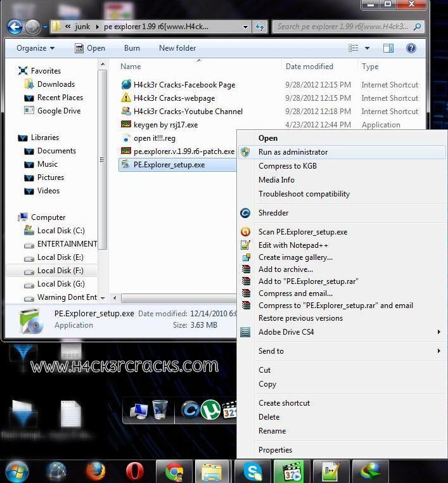The image size is (448, 483).
Task: Choose Scan PE.Explorer_setup.exe
Action: coord(303,231)
